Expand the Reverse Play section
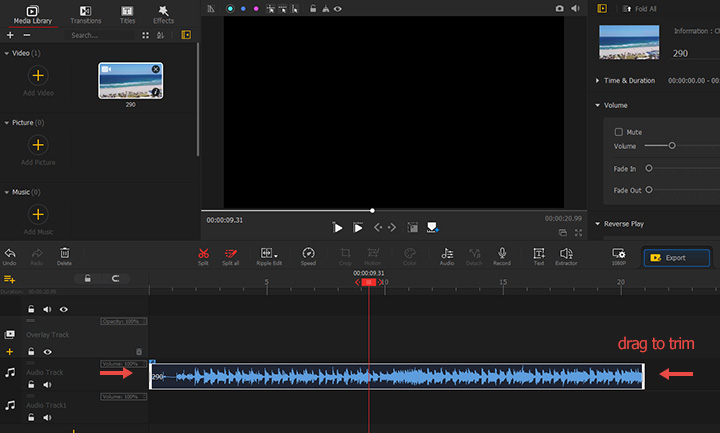 tap(598, 224)
